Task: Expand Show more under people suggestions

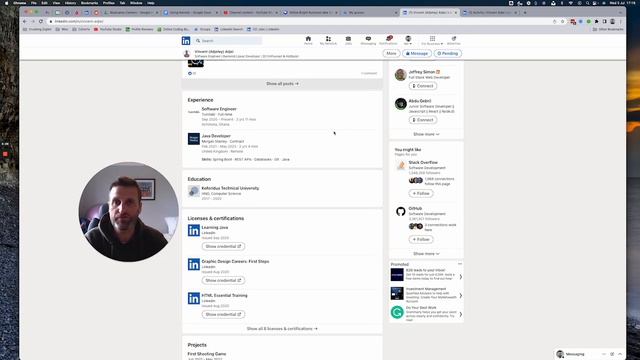Action: (426, 134)
